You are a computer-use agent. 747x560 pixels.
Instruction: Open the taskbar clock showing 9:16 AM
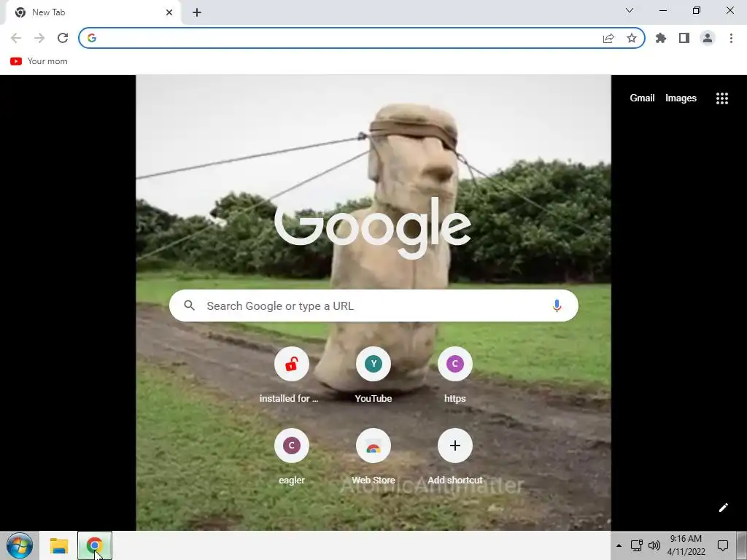pos(686,545)
